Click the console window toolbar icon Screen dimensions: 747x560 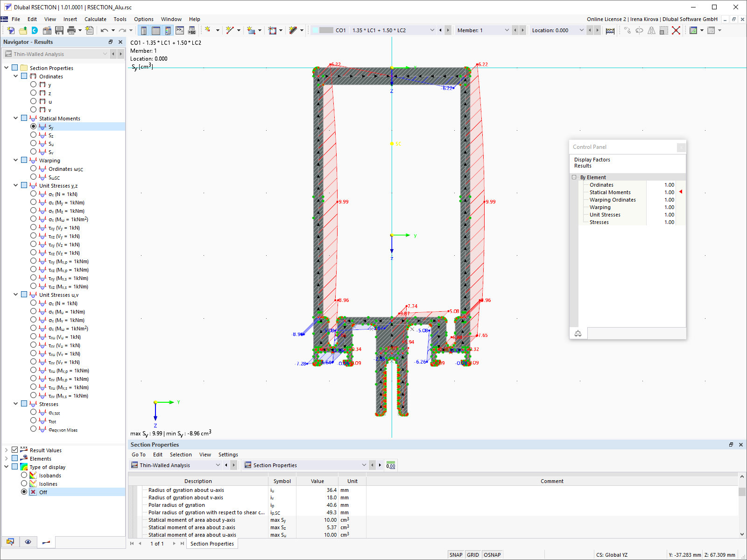(x=180, y=30)
